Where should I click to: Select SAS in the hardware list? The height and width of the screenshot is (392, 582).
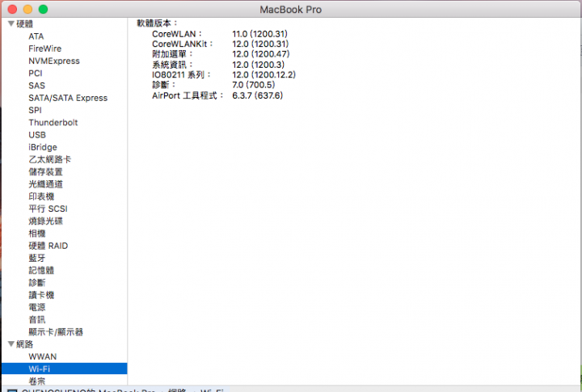36,86
